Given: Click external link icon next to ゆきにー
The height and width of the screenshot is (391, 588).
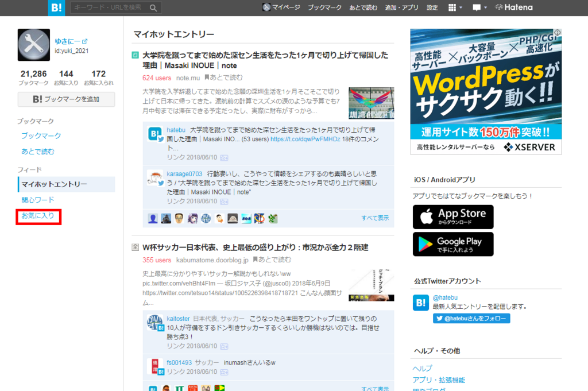Looking at the screenshot, I should 85,41.
